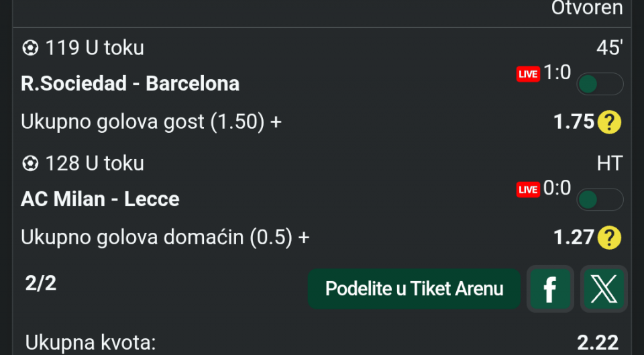This screenshot has width=644, height=355.
Task: Click the Otvoren ticket status label
Action: (x=586, y=8)
